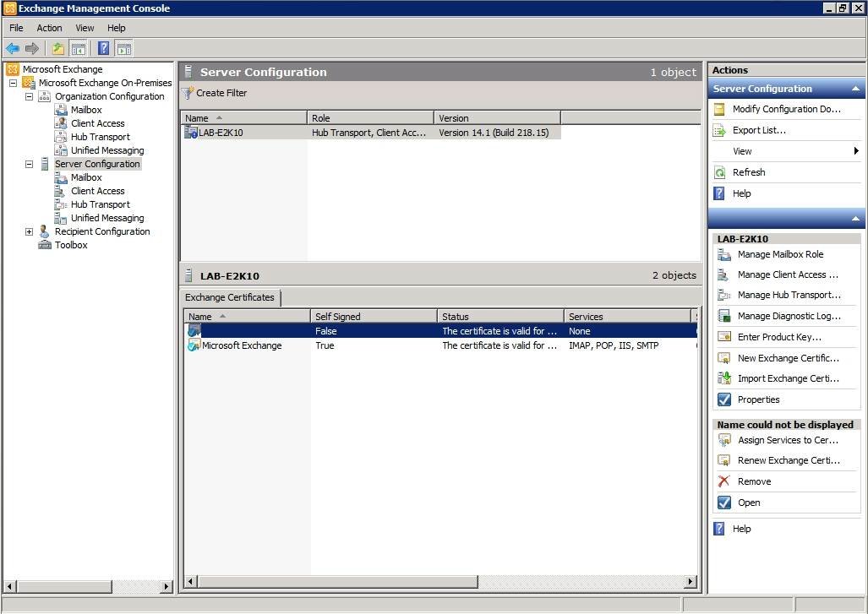
Task: Click the Help link under Server Configuration actions
Action: (742, 193)
